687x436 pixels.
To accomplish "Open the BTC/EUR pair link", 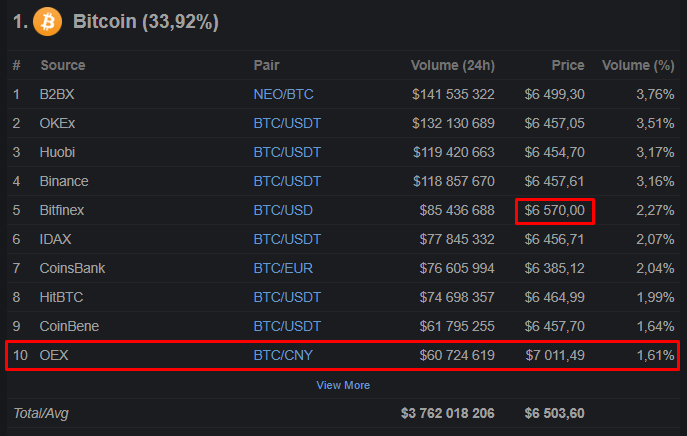I will (x=284, y=268).
